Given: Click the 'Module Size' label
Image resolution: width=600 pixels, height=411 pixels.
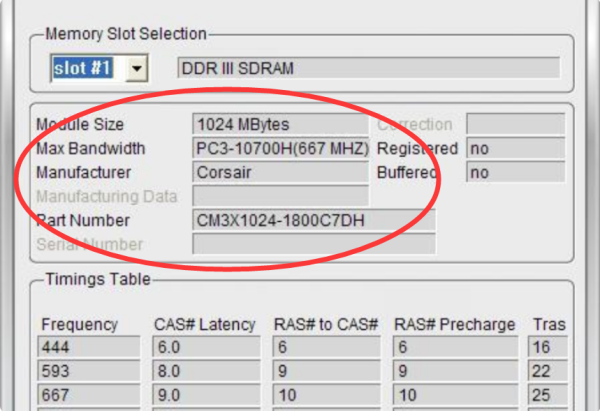Looking at the screenshot, I should pos(80,124).
